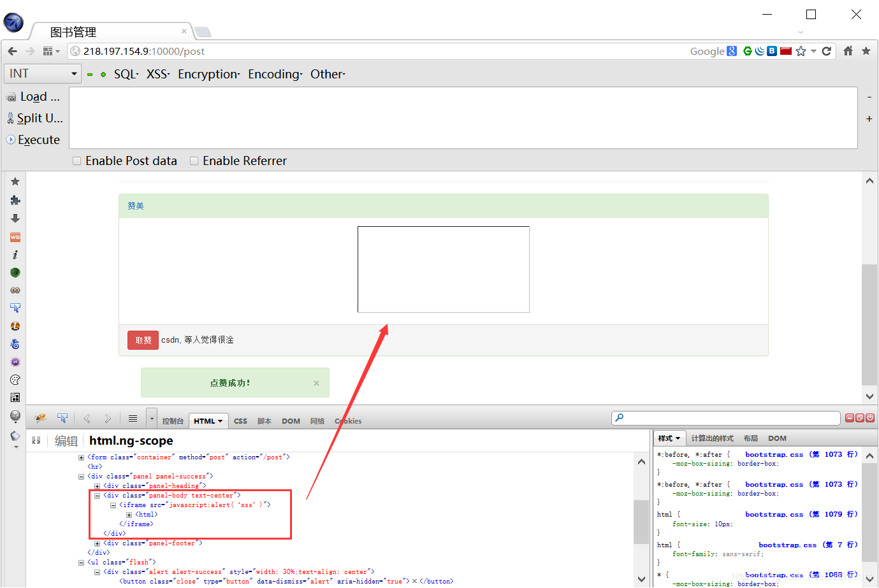Enable Referrer checkbox
879x588 pixels.
pyautogui.click(x=194, y=161)
